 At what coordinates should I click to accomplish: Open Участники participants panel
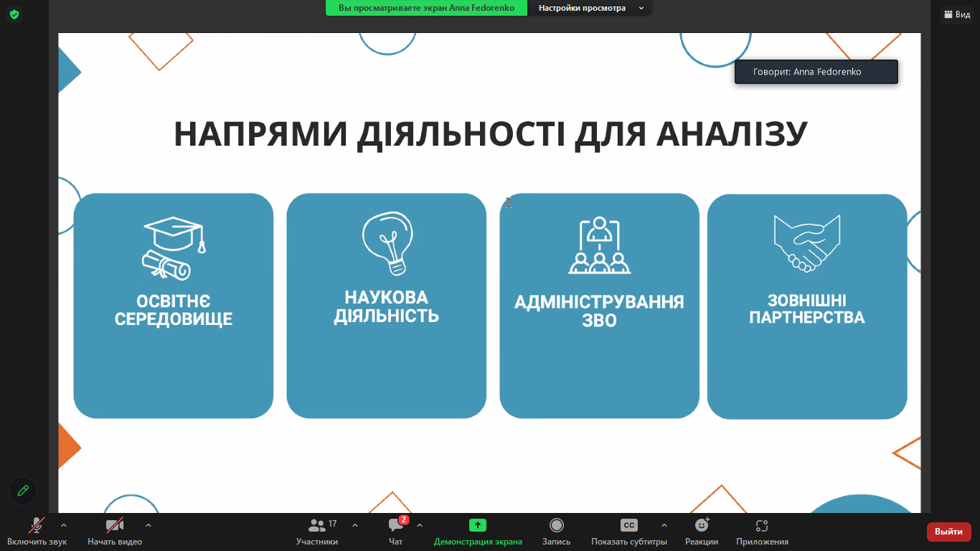[317, 532]
